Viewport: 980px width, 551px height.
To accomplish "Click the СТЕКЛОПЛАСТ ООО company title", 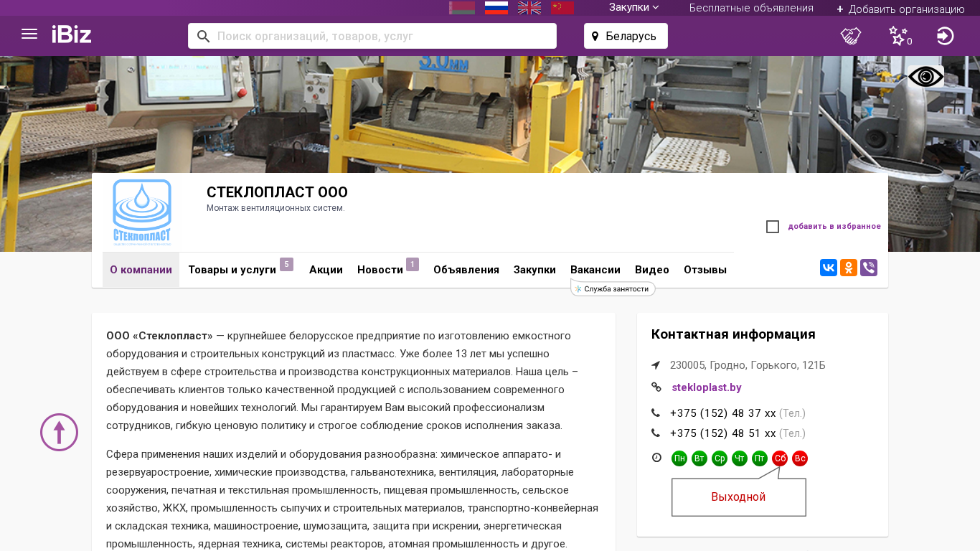I will [x=277, y=192].
